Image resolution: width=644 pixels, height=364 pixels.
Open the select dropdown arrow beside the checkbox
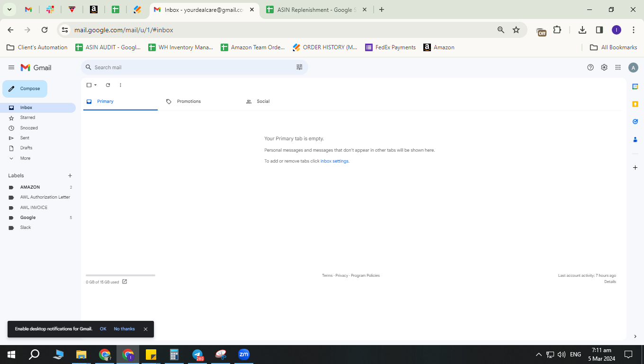[96, 85]
